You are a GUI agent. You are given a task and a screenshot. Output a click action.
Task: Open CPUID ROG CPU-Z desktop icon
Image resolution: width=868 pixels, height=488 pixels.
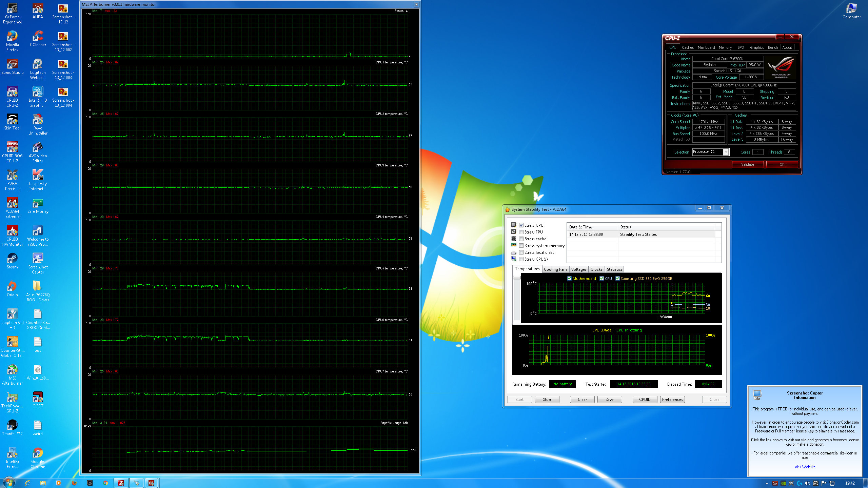12,152
